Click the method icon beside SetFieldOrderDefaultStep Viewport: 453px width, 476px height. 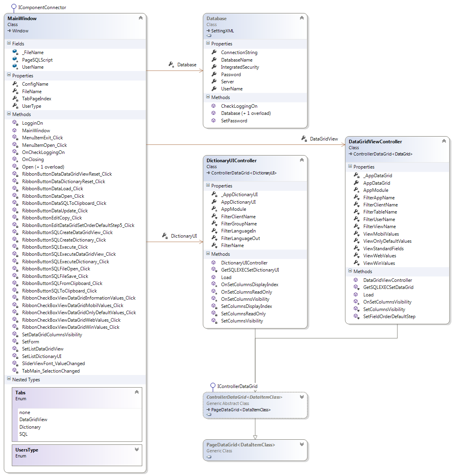pos(356,316)
